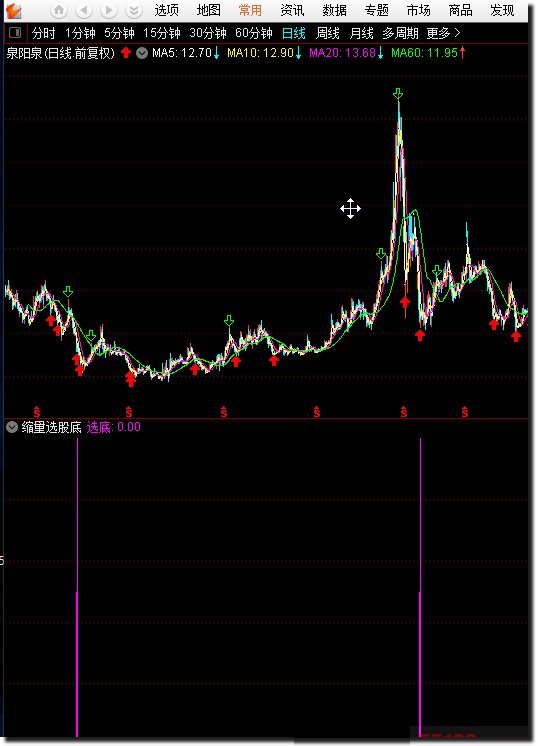Screen dimensions: 538x746
Task: Click green sell arrow at price peak
Action: pos(398,94)
